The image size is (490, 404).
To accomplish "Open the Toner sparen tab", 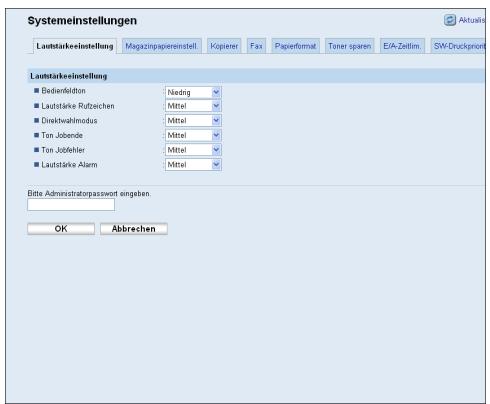I will pyautogui.click(x=350, y=46).
